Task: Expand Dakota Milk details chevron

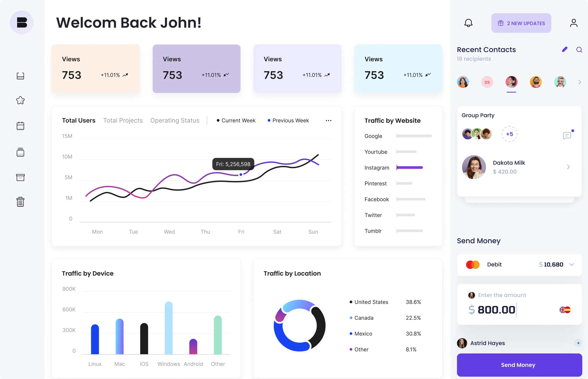Action: [568, 167]
